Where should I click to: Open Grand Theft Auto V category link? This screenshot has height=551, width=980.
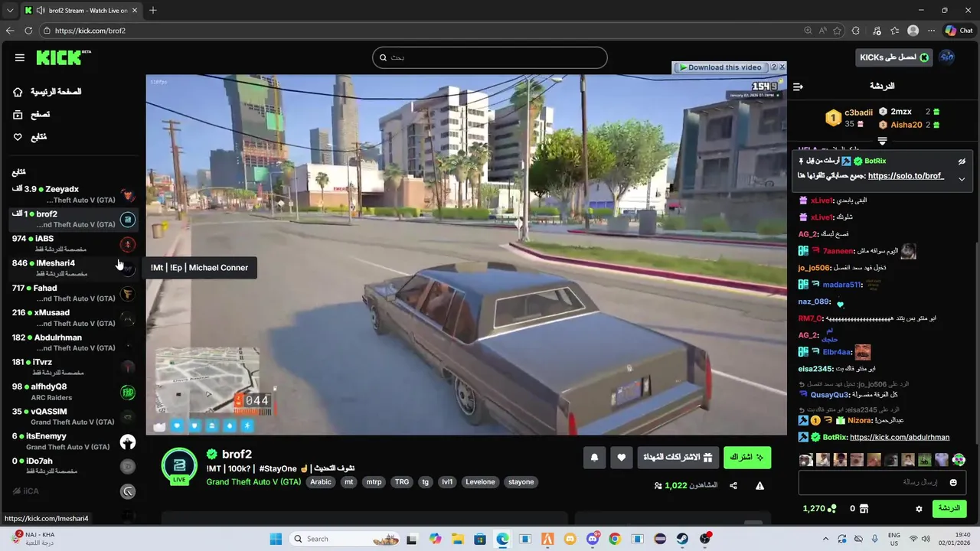pyautogui.click(x=253, y=482)
